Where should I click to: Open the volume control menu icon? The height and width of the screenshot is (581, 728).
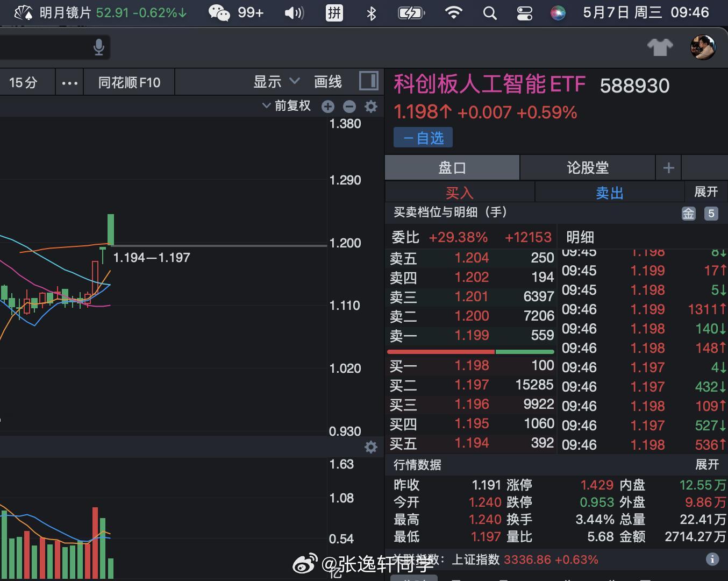click(x=294, y=12)
